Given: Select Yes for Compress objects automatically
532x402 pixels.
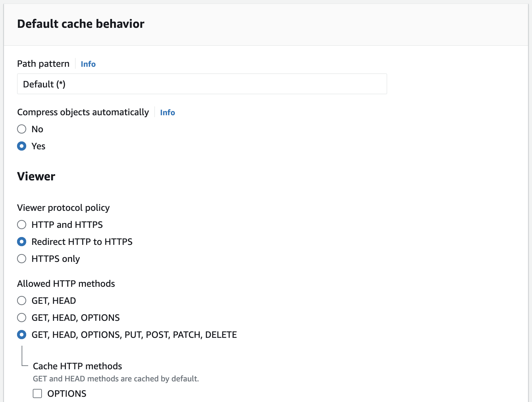Looking at the screenshot, I should (22, 146).
